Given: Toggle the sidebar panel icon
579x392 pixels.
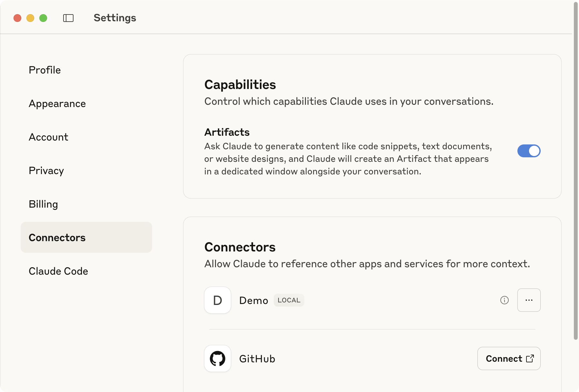Looking at the screenshot, I should (x=68, y=18).
